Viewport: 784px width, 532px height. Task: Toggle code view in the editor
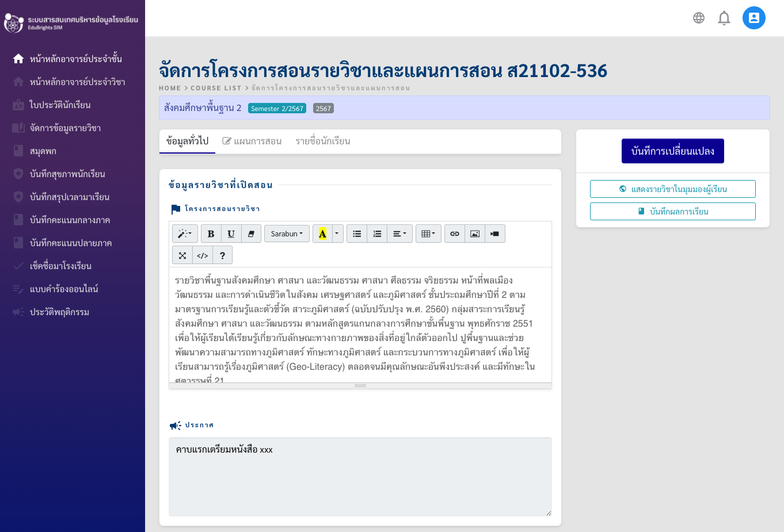click(203, 255)
